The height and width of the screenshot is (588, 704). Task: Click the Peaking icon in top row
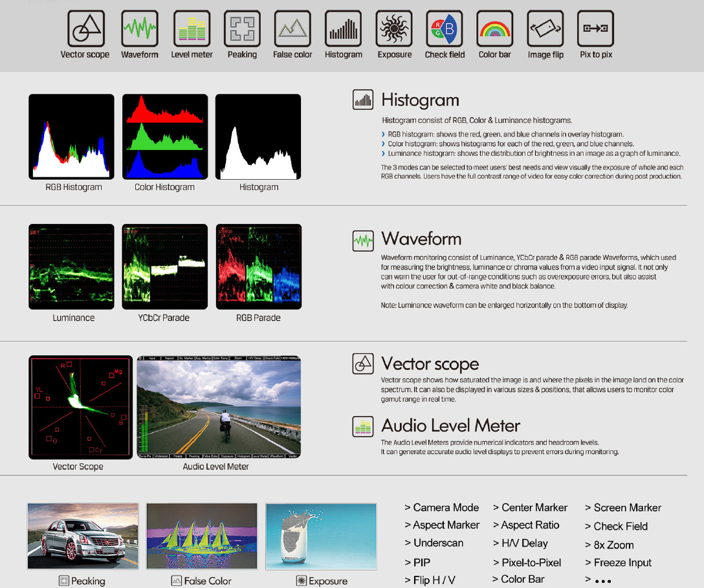[242, 28]
